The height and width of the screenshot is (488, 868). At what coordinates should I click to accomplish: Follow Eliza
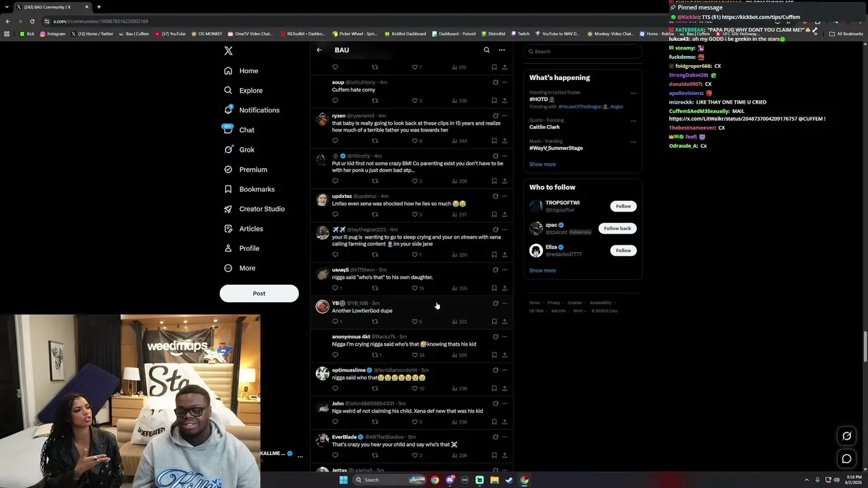tap(623, 251)
